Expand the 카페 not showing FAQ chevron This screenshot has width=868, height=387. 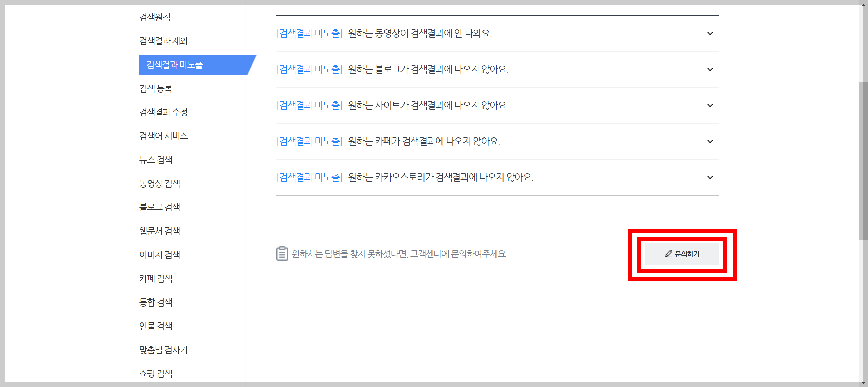(710, 141)
